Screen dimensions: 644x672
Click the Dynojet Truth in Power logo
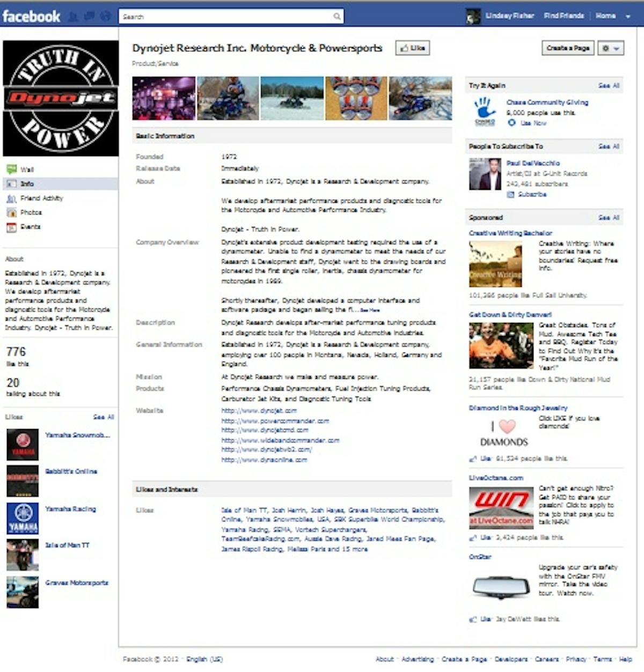[61, 98]
